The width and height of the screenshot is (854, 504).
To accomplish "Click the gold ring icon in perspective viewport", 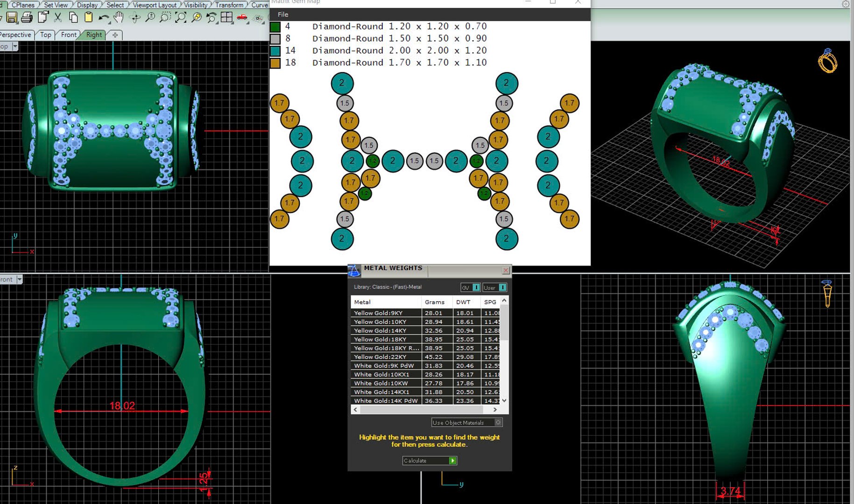I will point(827,61).
